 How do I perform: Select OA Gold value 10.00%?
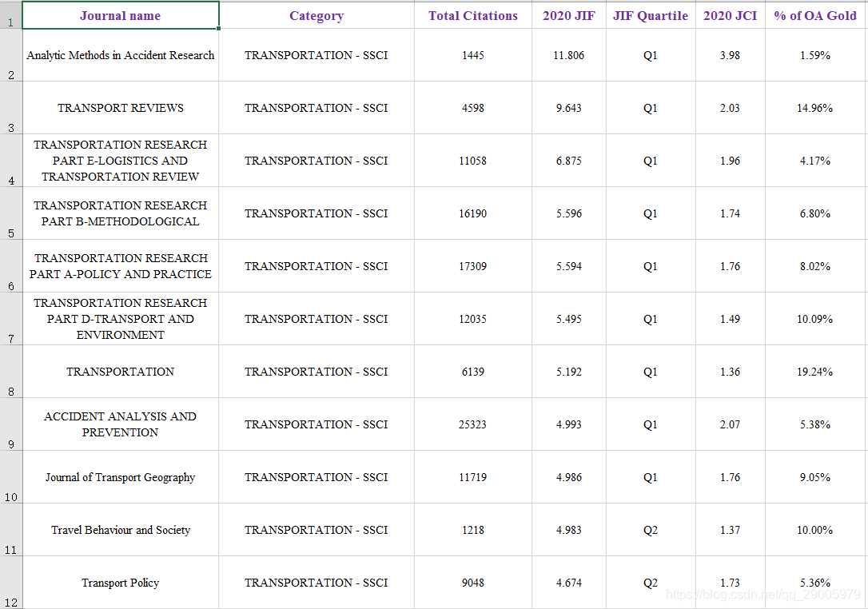815,530
